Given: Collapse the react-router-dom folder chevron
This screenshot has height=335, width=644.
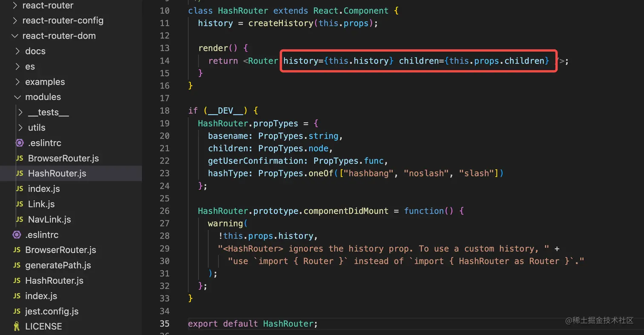Looking at the screenshot, I should click(15, 36).
